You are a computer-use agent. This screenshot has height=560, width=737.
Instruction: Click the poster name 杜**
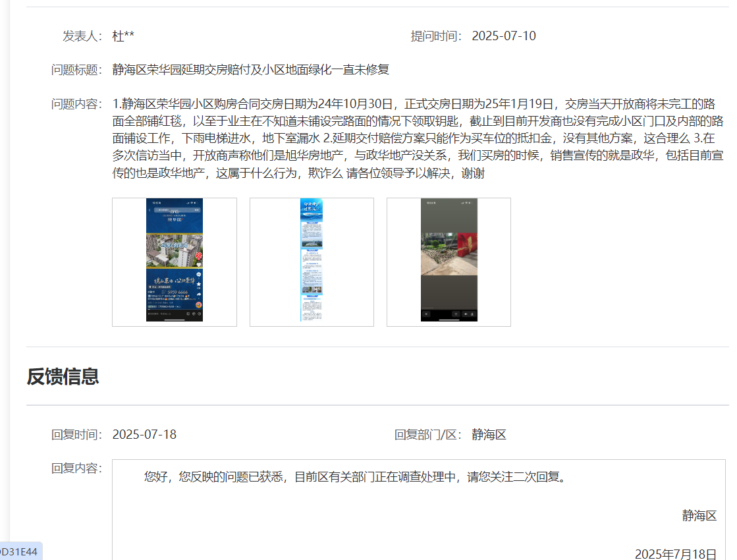(x=123, y=36)
